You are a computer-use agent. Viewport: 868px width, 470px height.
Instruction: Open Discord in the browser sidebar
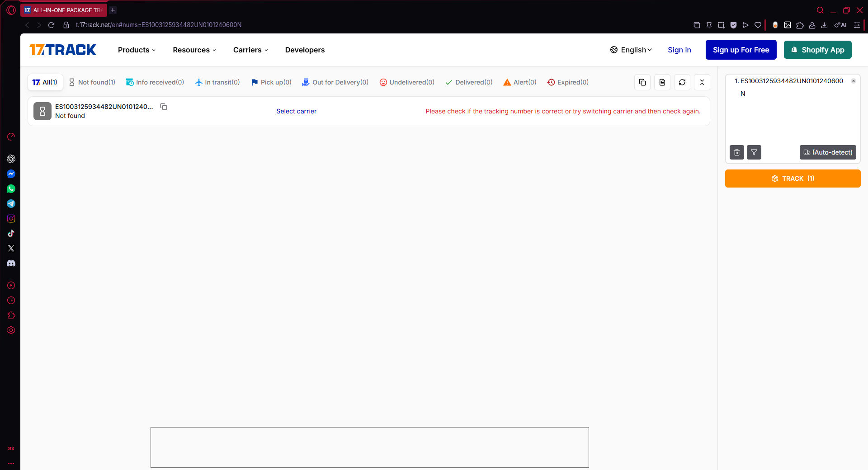[11, 263]
